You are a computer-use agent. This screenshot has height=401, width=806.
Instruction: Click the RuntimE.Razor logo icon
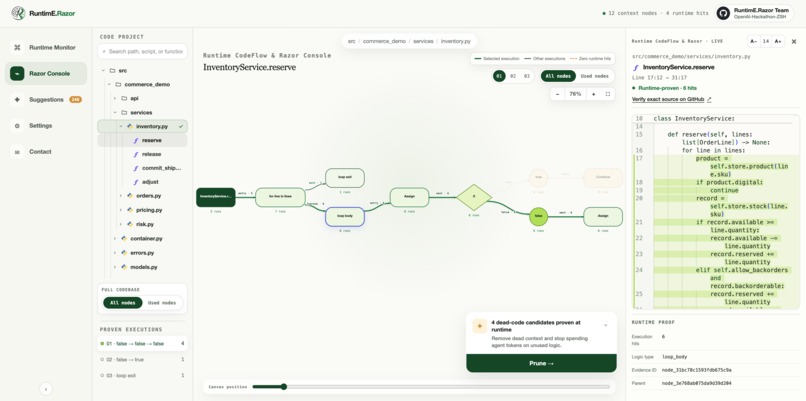pyautogui.click(x=18, y=13)
